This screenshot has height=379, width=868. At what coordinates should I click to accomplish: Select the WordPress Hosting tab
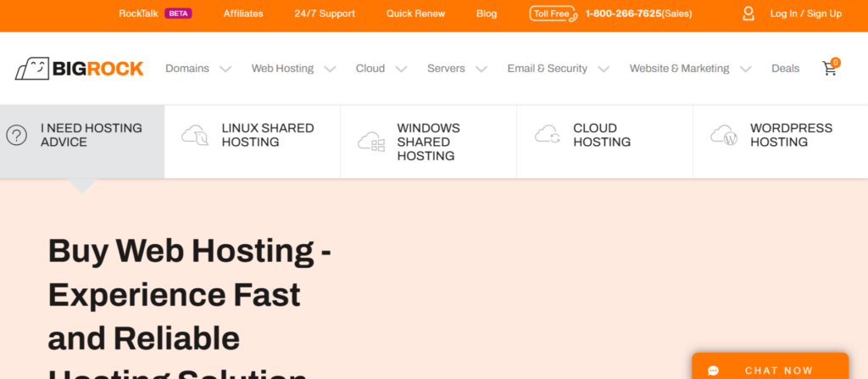(x=781, y=142)
